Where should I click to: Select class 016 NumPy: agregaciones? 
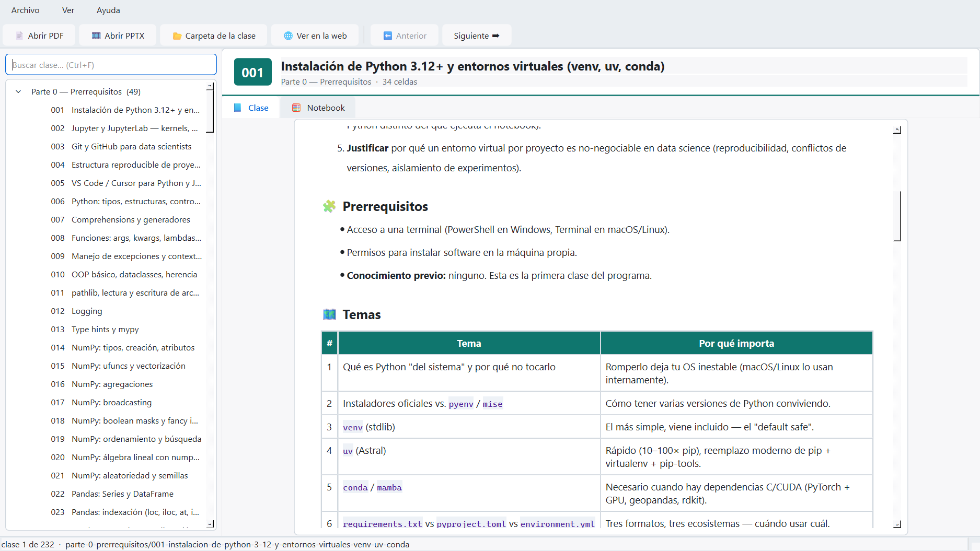125,384
